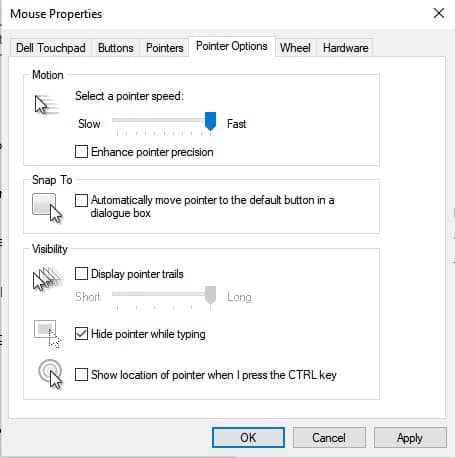This screenshot has width=455, height=458.
Task: Enable Display pointer trails
Action: tap(81, 274)
